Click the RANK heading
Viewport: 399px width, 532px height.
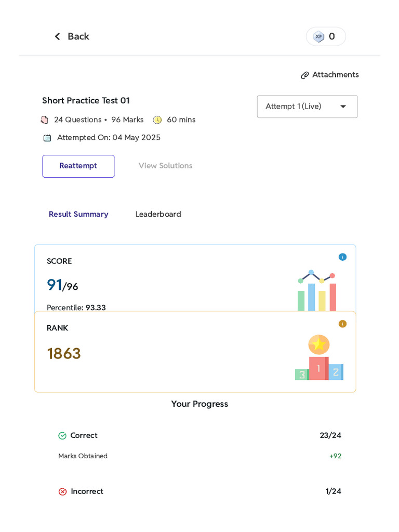(57, 328)
